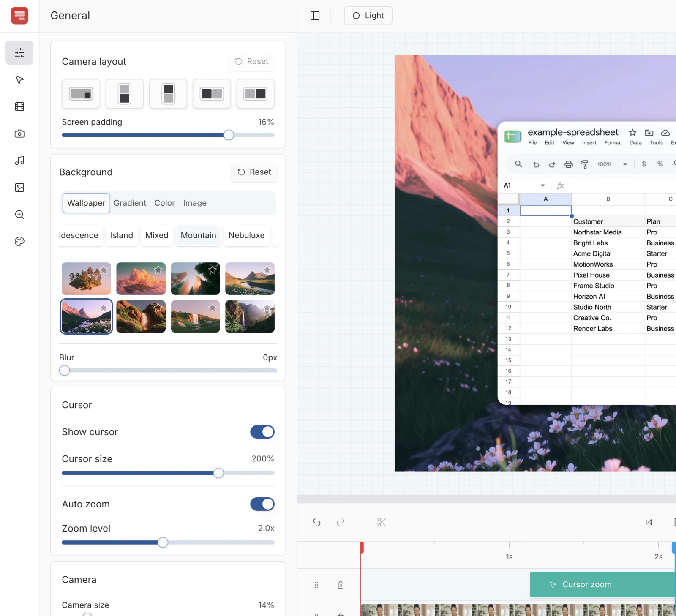Adjust the Screen padding slider handle

pos(229,135)
